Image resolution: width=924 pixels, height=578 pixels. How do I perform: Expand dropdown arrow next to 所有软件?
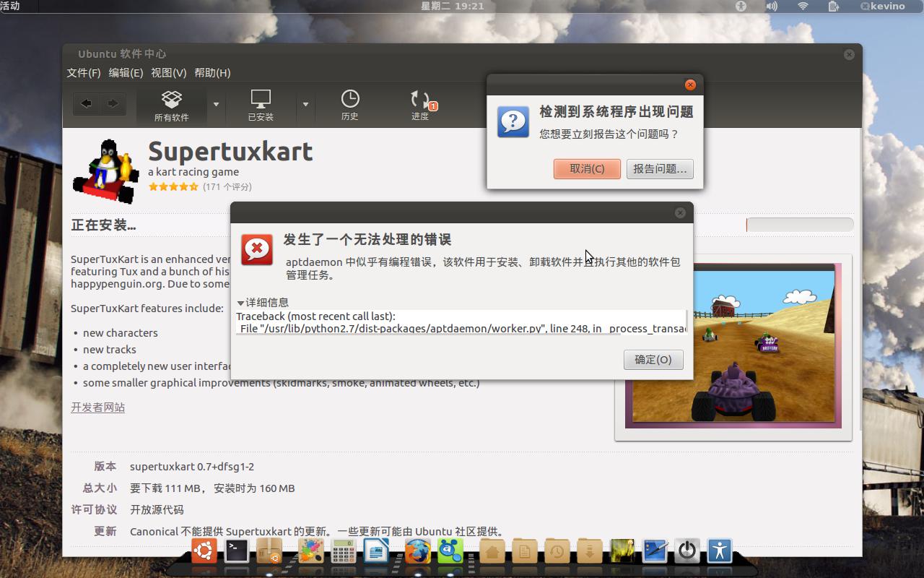pos(216,105)
